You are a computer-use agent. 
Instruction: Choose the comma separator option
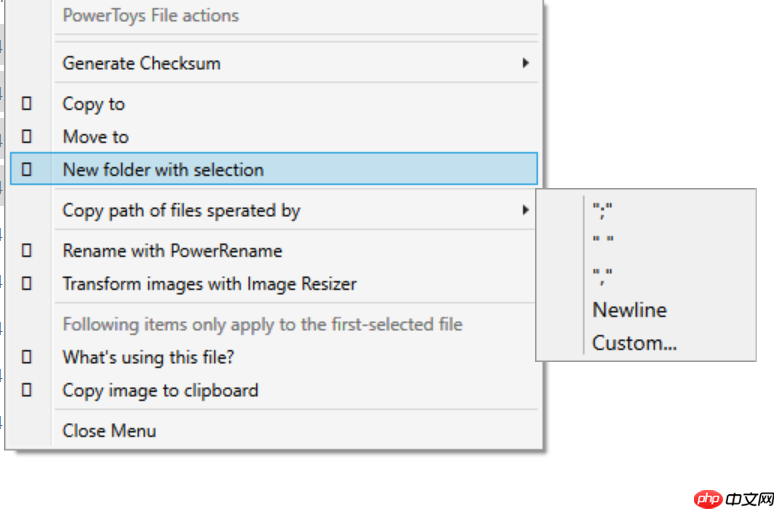pyautogui.click(x=602, y=275)
